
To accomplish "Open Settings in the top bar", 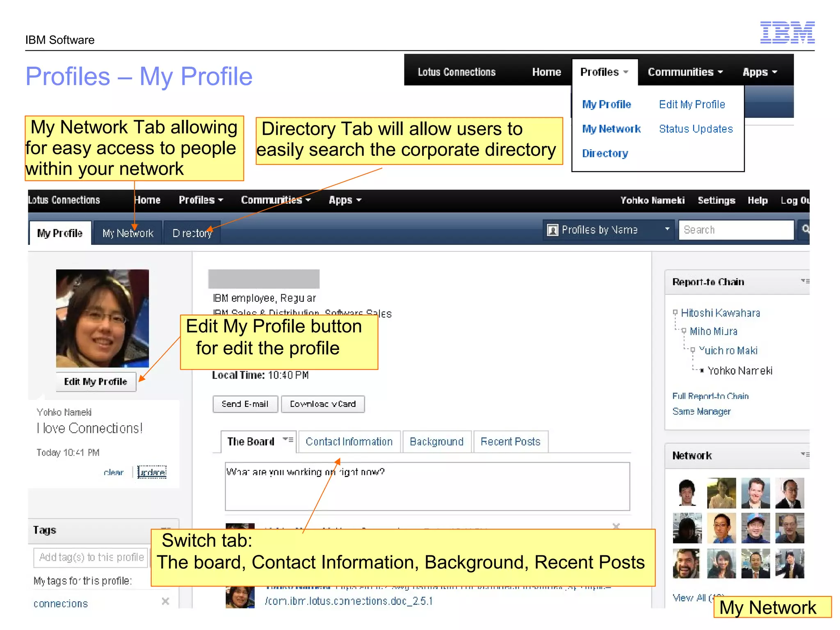I will (x=716, y=200).
